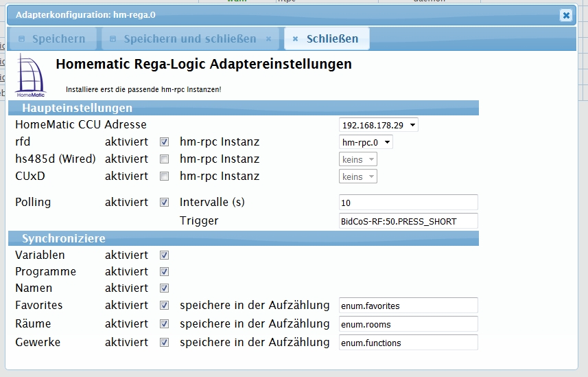Close dialog with title bar X icon
This screenshot has height=377, width=588.
click(x=566, y=15)
